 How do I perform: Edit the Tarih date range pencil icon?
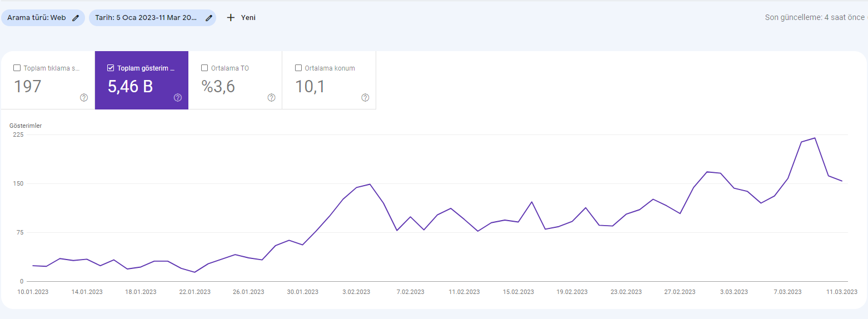(209, 18)
